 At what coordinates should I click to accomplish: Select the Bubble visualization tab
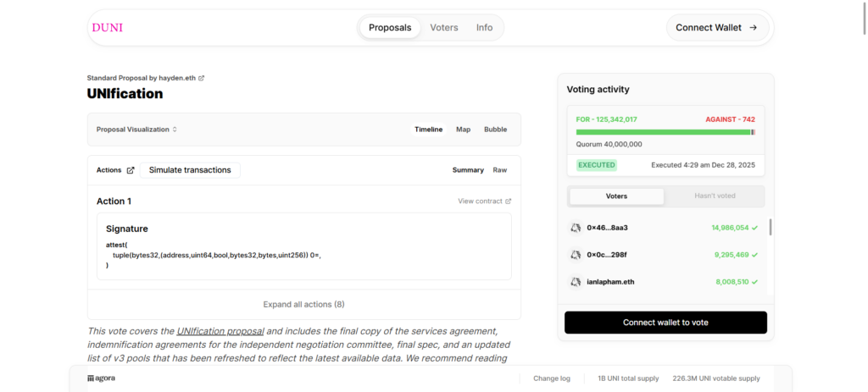tap(495, 130)
